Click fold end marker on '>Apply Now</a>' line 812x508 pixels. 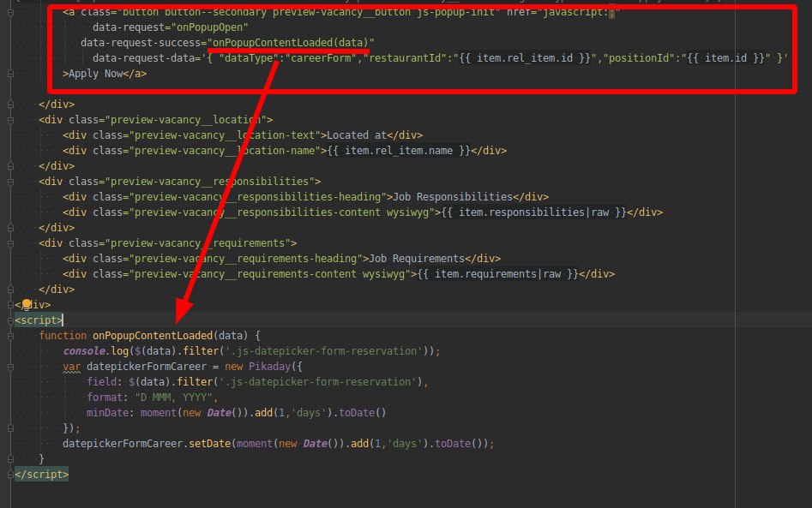click(x=10, y=74)
